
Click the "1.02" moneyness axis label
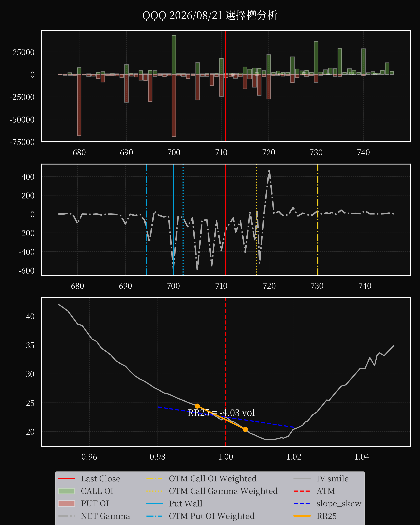[x=294, y=457]
